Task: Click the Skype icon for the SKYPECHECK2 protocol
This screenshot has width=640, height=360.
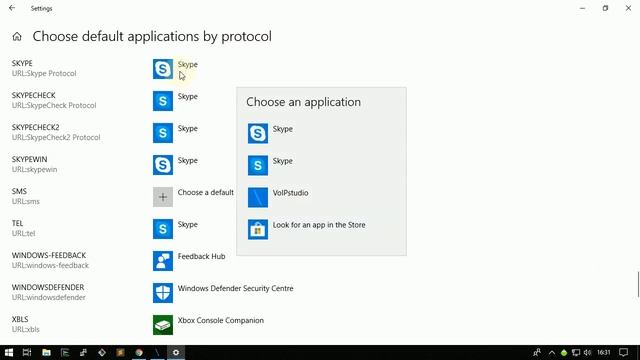Action: click(x=163, y=133)
